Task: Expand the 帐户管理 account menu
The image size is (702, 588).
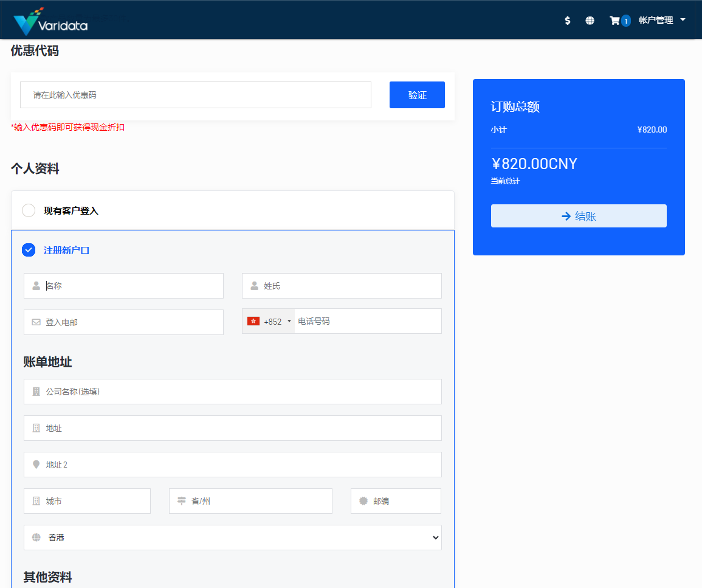Action: pyautogui.click(x=662, y=20)
